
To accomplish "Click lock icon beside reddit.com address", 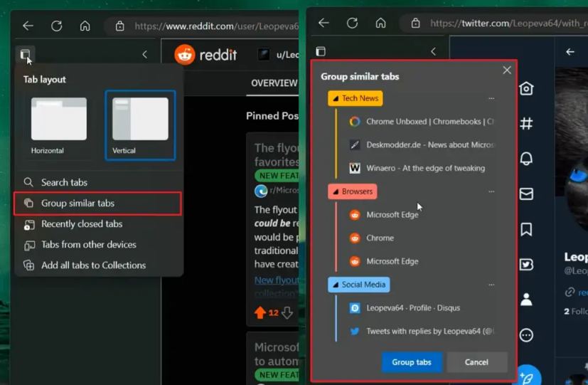I will [119, 26].
